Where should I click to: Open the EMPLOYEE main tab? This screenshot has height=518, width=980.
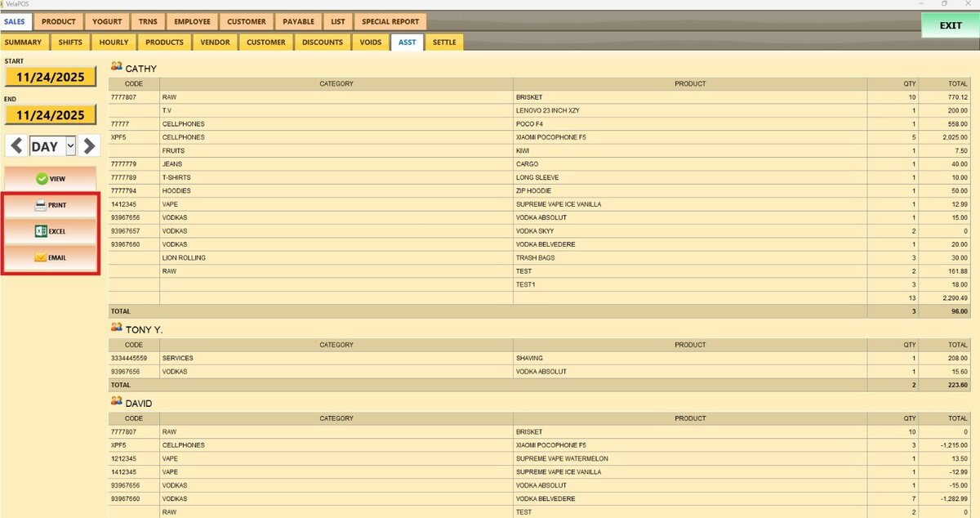pyautogui.click(x=193, y=22)
